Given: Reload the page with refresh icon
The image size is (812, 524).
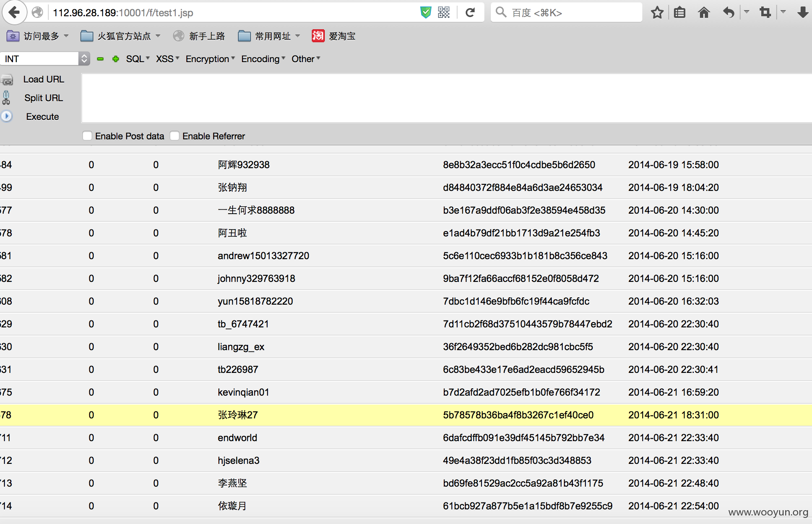Looking at the screenshot, I should [x=470, y=13].
